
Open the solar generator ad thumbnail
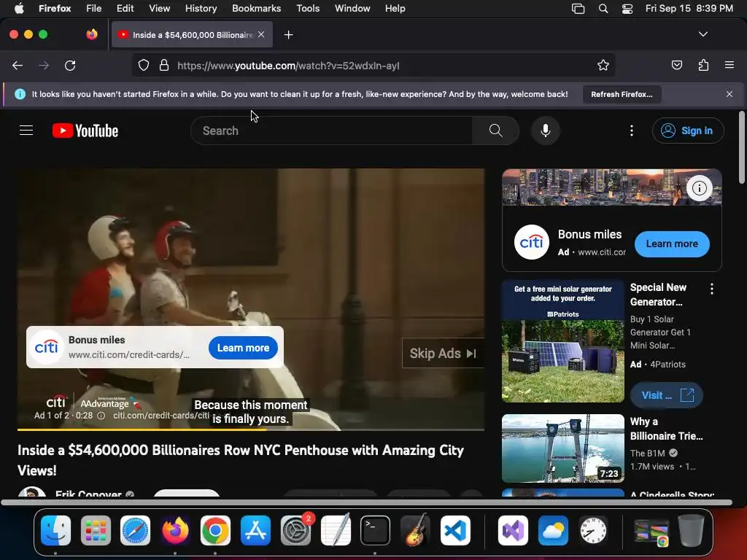point(563,341)
